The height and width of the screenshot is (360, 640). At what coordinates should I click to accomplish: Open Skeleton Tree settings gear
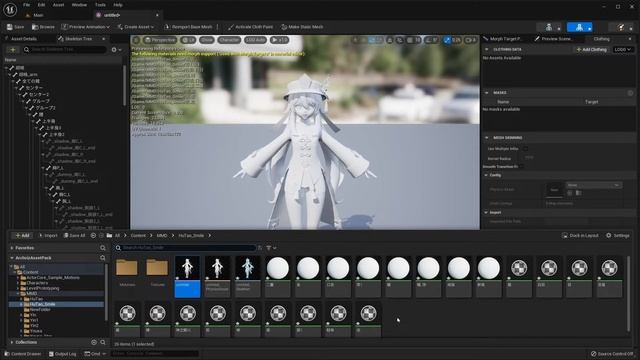point(116,49)
